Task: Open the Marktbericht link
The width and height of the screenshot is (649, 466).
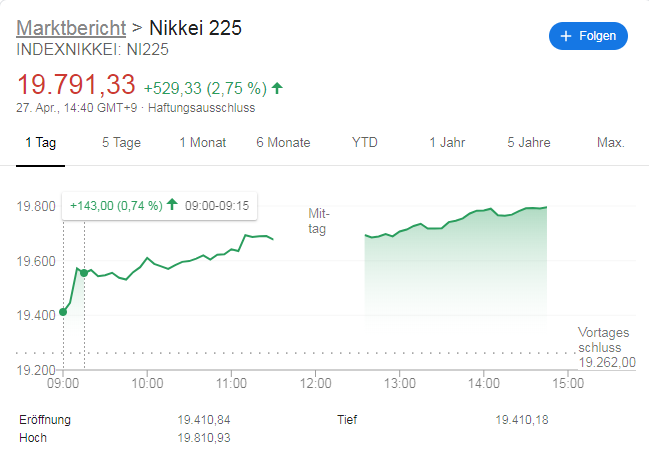Action: [72, 27]
